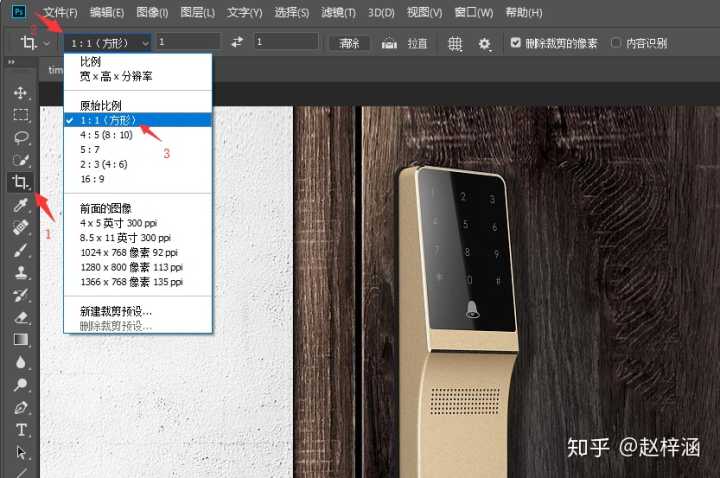Select the Move tool
Image resolution: width=720 pixels, height=478 pixels.
(21, 92)
